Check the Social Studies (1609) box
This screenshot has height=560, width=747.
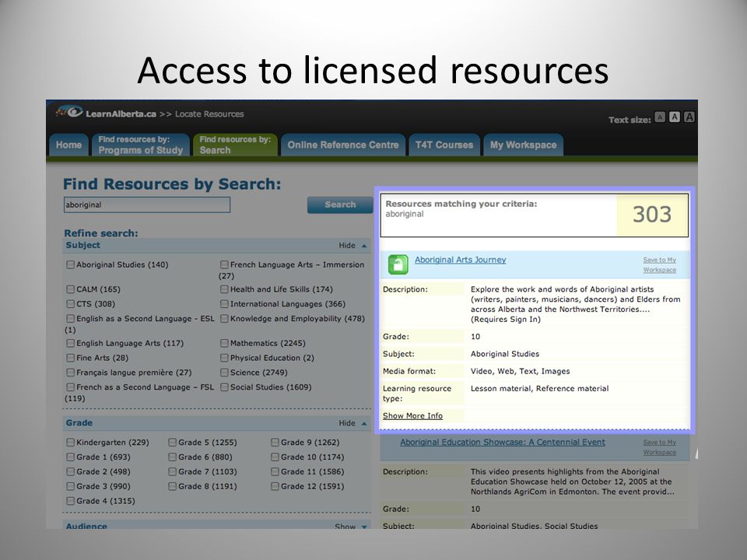coord(224,387)
